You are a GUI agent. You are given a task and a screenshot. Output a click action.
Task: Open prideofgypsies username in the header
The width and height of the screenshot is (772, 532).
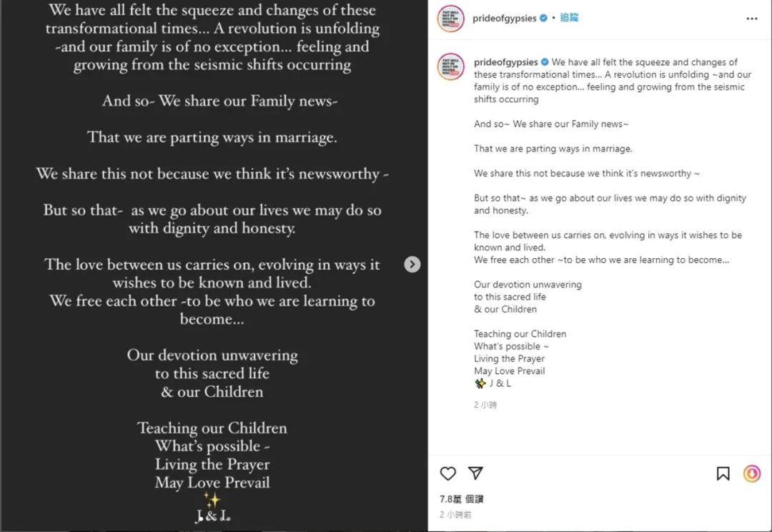point(504,19)
